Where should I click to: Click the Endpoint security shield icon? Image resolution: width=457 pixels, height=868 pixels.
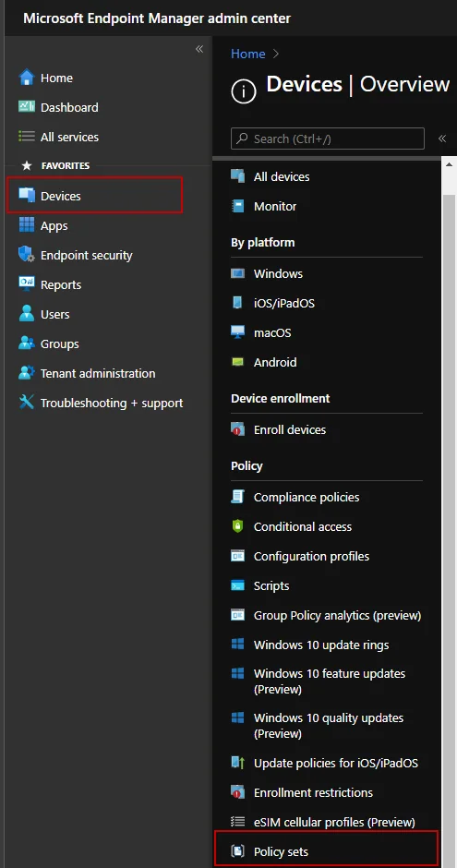(x=27, y=255)
